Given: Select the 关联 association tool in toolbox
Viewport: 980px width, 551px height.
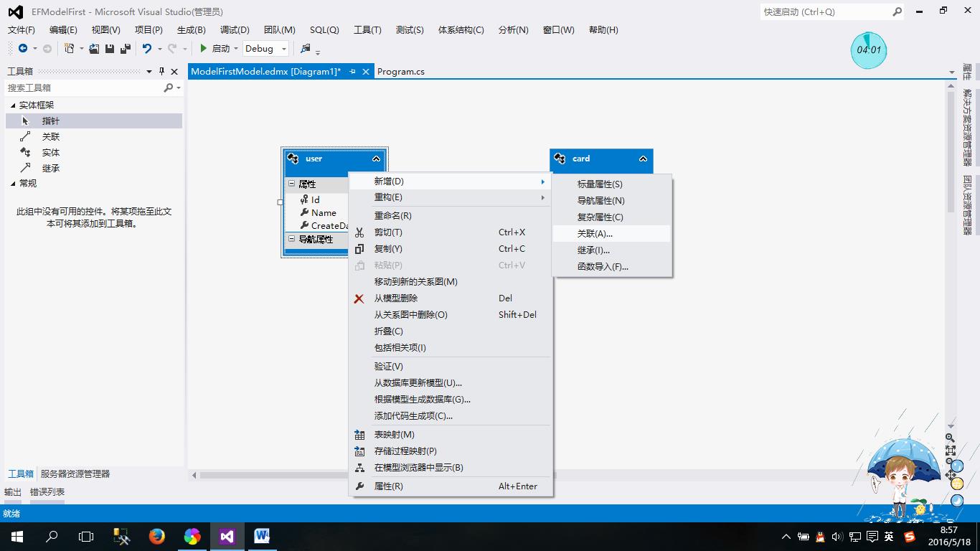Looking at the screenshot, I should pos(94,136).
